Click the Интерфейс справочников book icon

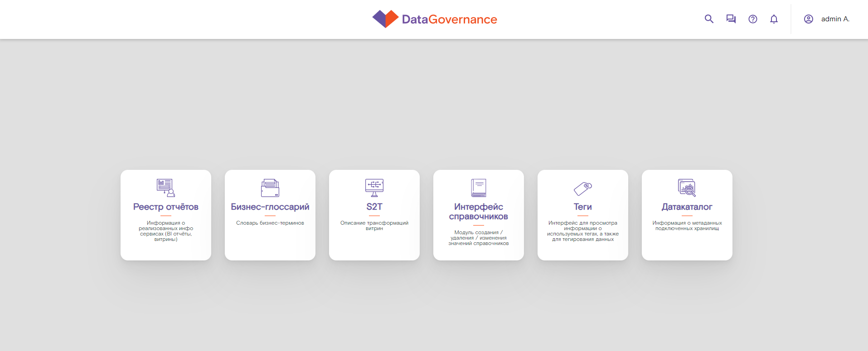[479, 188]
